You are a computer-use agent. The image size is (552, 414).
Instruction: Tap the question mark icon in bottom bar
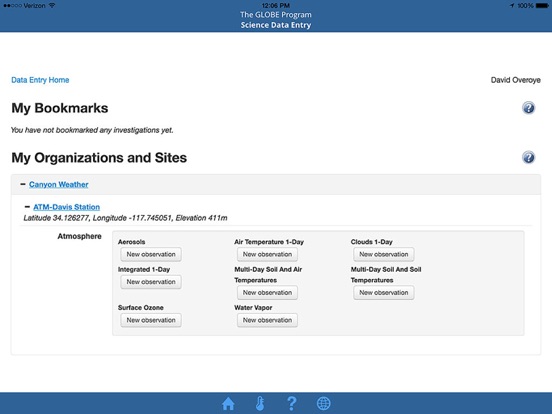[291, 403]
